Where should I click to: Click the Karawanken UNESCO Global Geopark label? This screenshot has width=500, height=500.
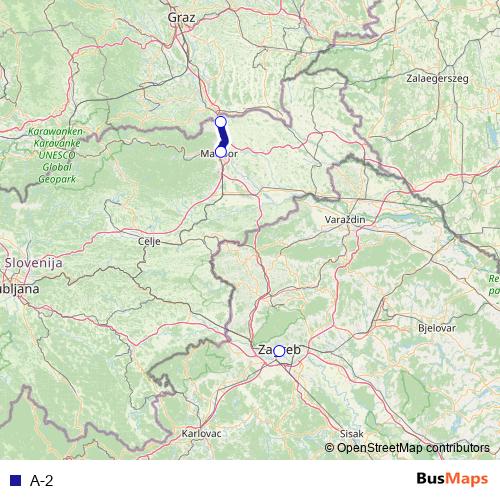click(57, 155)
